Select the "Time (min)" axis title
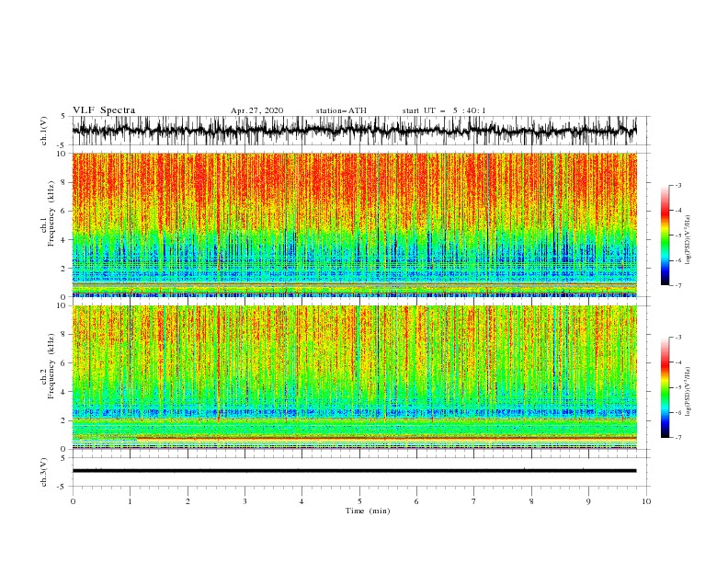728x563 pixels. click(x=368, y=511)
